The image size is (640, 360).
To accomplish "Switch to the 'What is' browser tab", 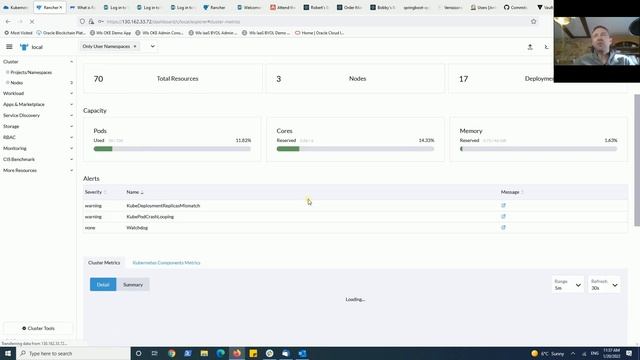I will [83, 7].
